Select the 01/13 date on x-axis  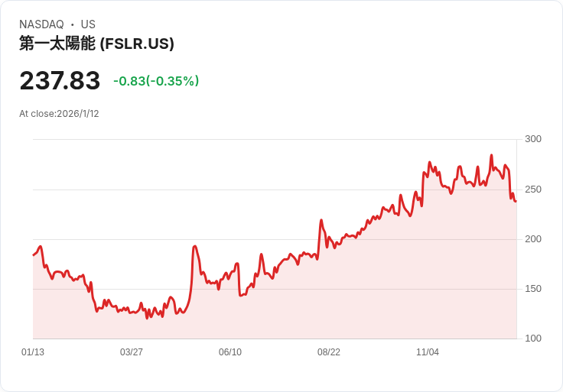pos(33,352)
